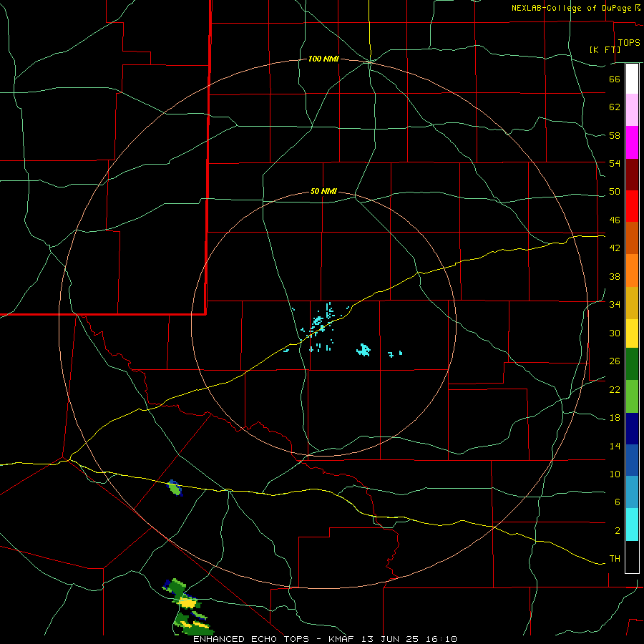Viewport: 644px width, 644px height.
Task: Click the bright red legend swatch above 46
Action: click(x=632, y=206)
